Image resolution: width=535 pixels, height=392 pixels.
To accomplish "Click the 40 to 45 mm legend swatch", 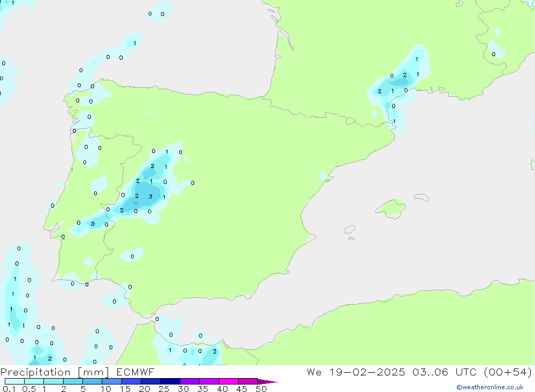I will (x=228, y=381).
